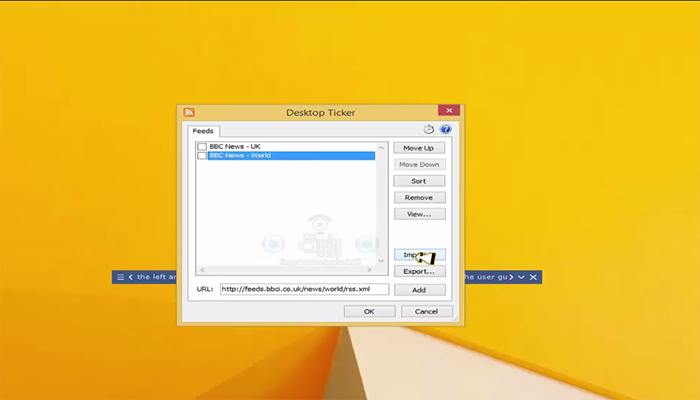Click the clock update icon
This screenshot has width=700, height=400.
tap(429, 129)
